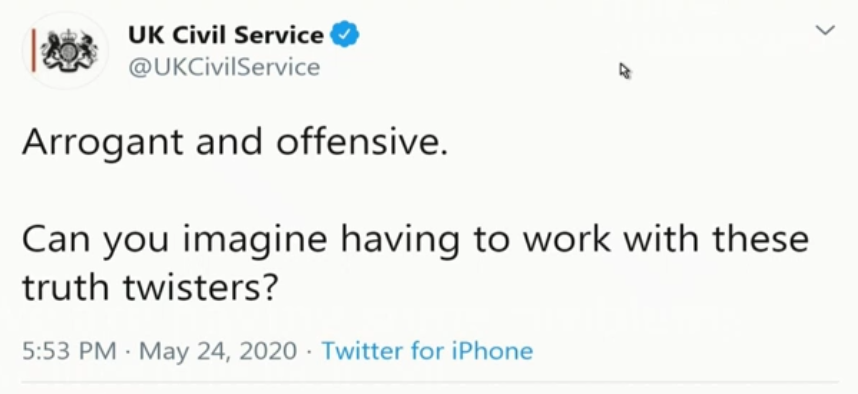Click the 'Can you imagine' sentence start
858x394 pixels.
175,241
